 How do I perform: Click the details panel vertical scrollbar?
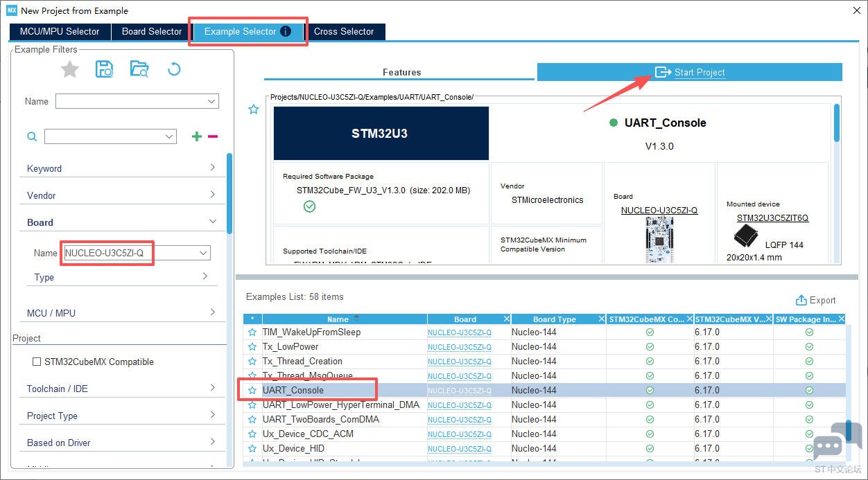[x=837, y=123]
